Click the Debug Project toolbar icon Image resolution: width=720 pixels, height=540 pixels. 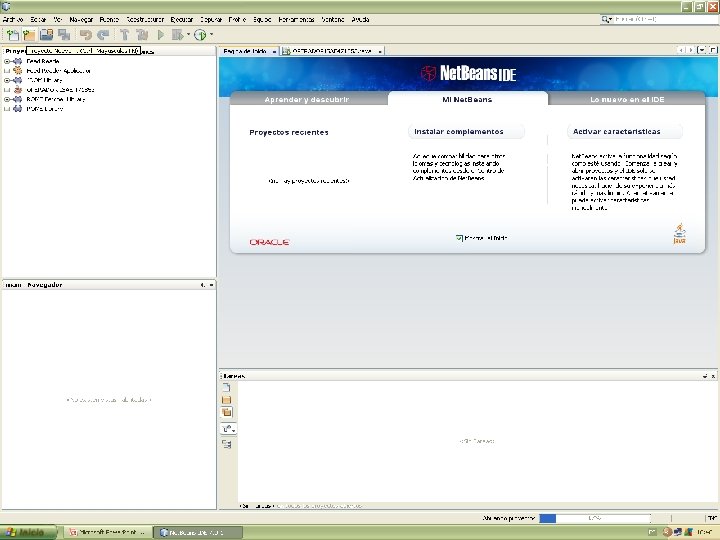(x=177, y=34)
